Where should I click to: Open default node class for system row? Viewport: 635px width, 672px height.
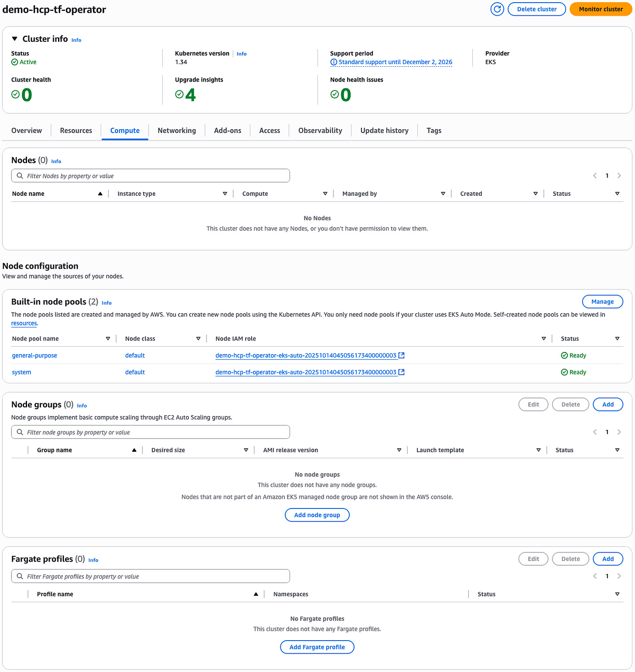pos(135,372)
